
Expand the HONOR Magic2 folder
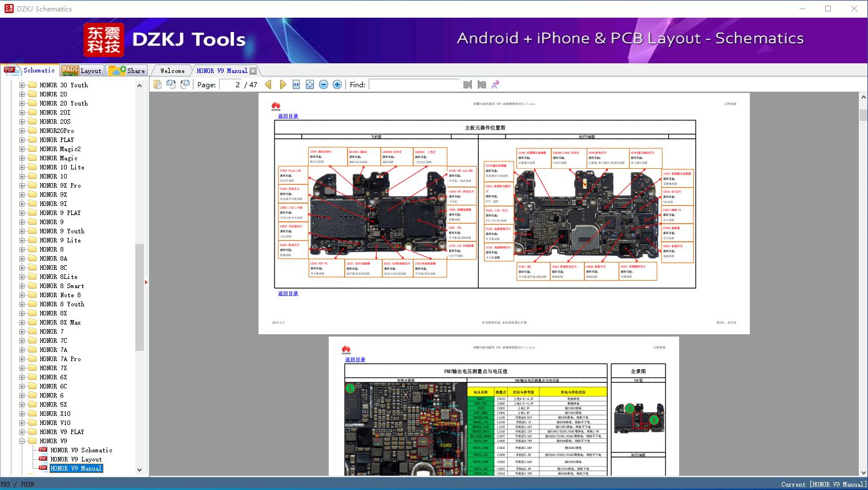point(22,149)
